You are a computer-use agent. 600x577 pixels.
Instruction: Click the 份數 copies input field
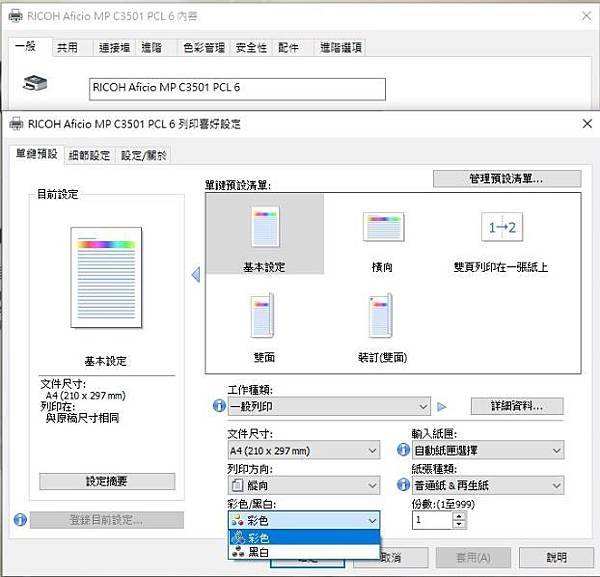coord(432,520)
